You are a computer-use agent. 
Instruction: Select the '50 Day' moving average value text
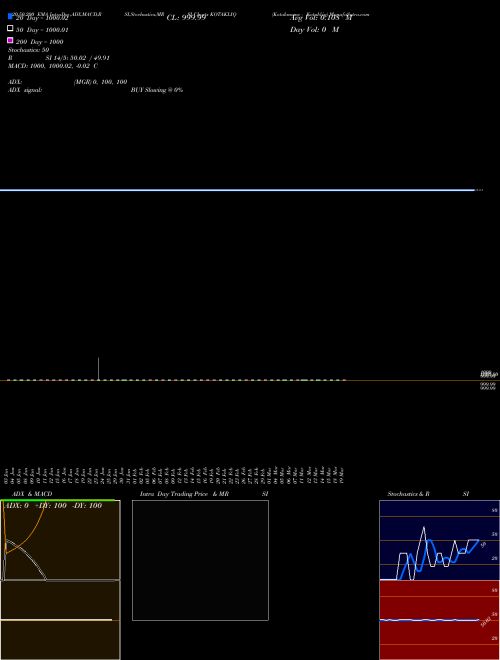click(42, 30)
